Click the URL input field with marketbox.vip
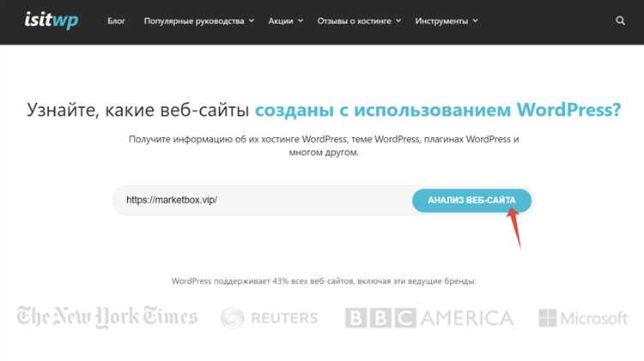644x361 pixels. 263,200
